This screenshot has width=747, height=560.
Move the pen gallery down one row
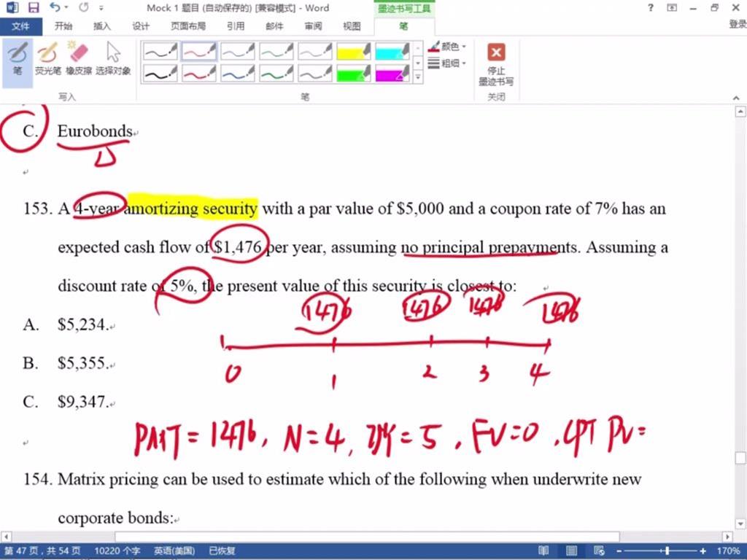pos(418,63)
